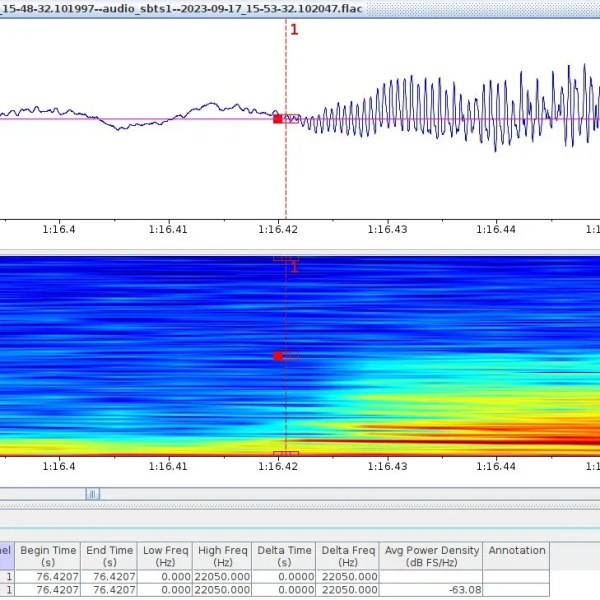
Task: Select the Avg Power Density column header
Action: tap(431, 556)
